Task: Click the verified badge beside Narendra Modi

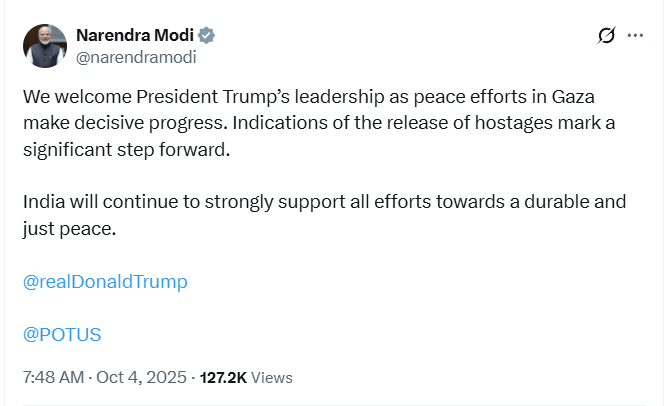Action: tap(207, 36)
